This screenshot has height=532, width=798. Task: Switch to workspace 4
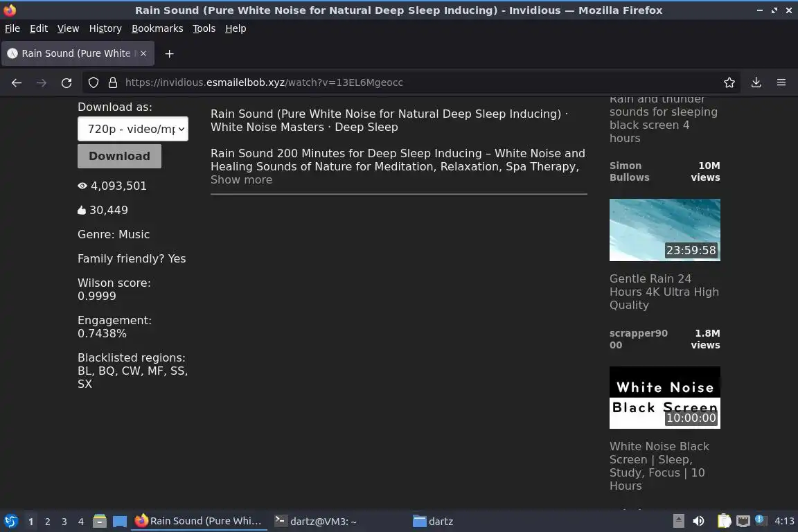pyautogui.click(x=81, y=522)
